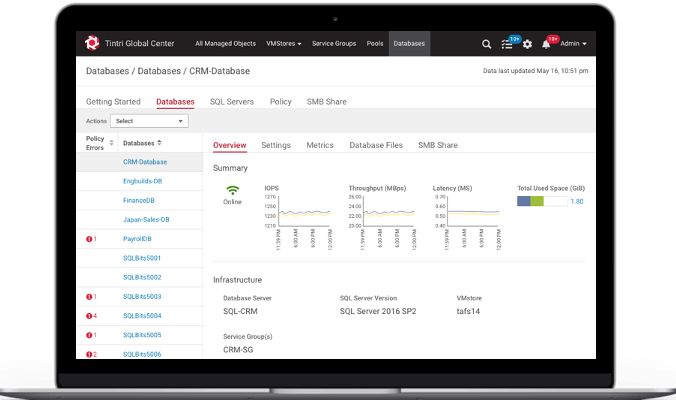The width and height of the screenshot is (676, 400).
Task: Open the task list icon in header
Action: pos(509,44)
